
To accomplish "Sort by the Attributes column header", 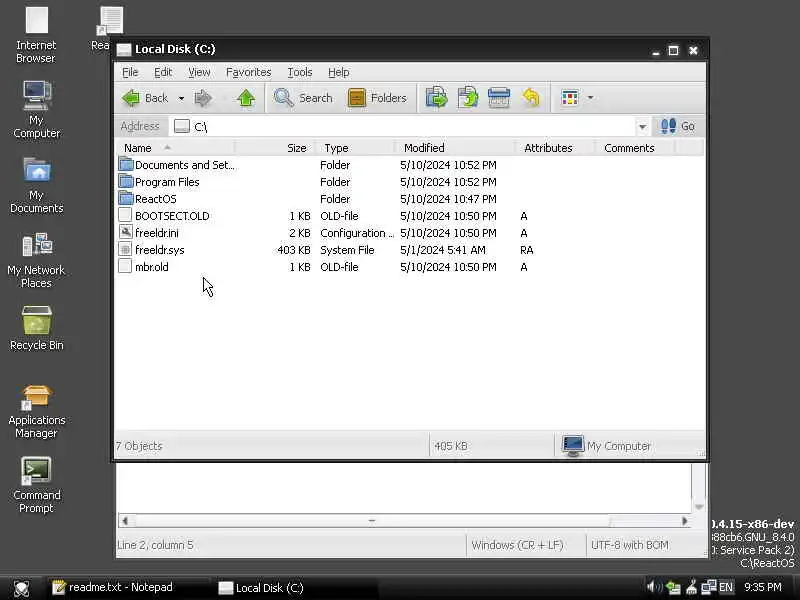I will (555, 148).
